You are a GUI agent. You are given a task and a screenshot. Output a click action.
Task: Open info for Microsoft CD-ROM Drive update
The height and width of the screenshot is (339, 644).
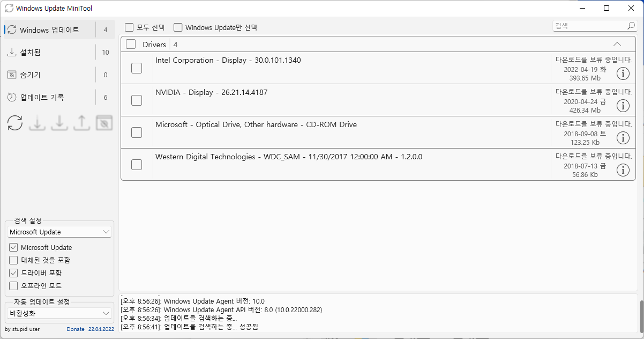click(x=623, y=138)
